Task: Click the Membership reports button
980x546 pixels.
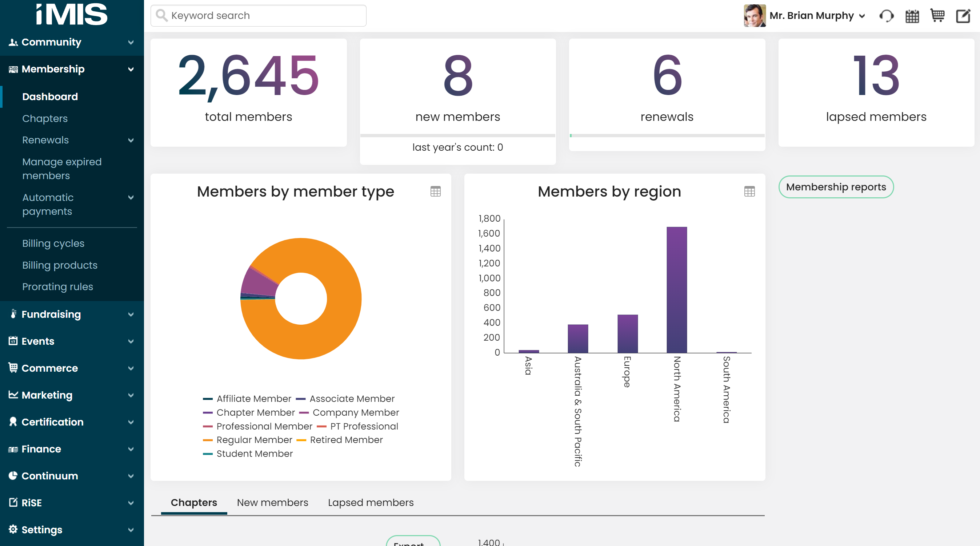Action: tap(836, 187)
